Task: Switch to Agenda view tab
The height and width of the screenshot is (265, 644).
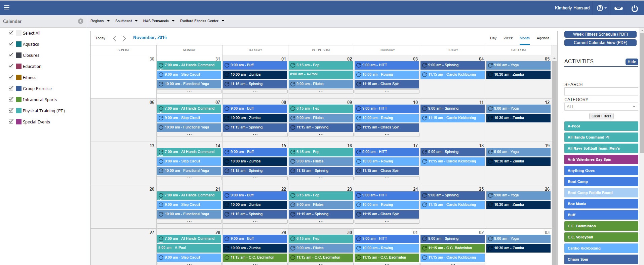Action: click(x=543, y=38)
